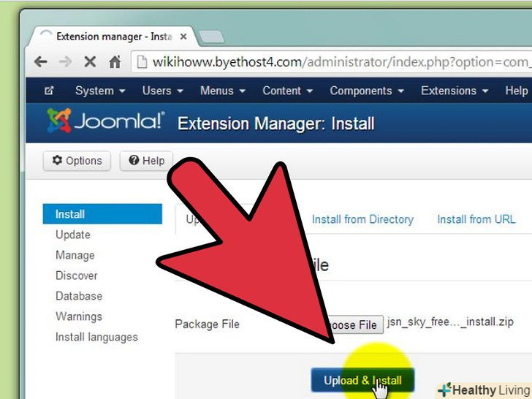532x399 pixels.
Task: Click the Joomla! logo
Action: 105,121
